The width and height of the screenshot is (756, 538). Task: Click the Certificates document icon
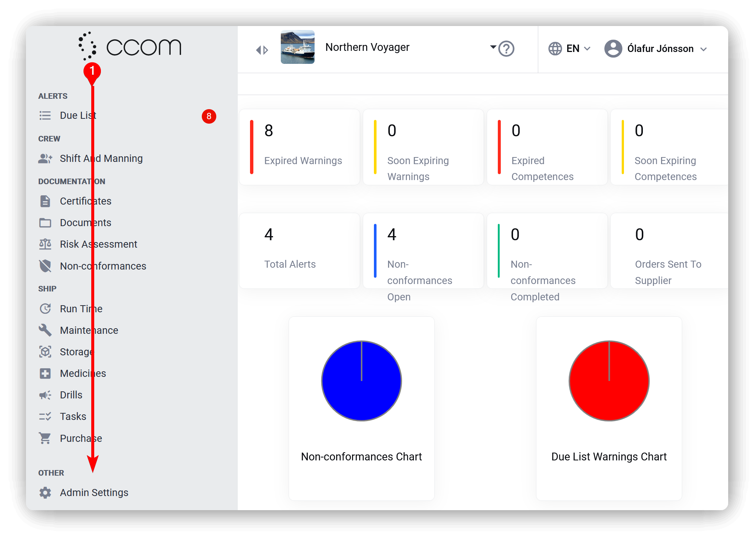[45, 201]
